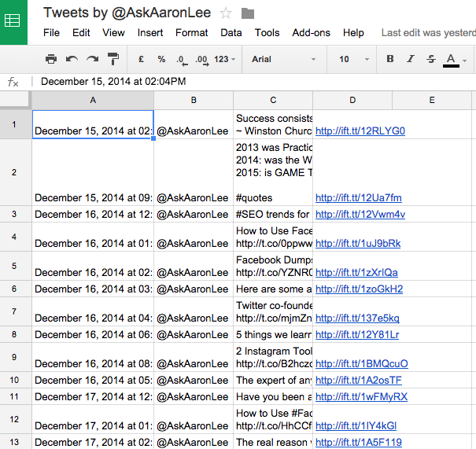Select cell 'December 16, 2014 at 06:'

(93, 334)
